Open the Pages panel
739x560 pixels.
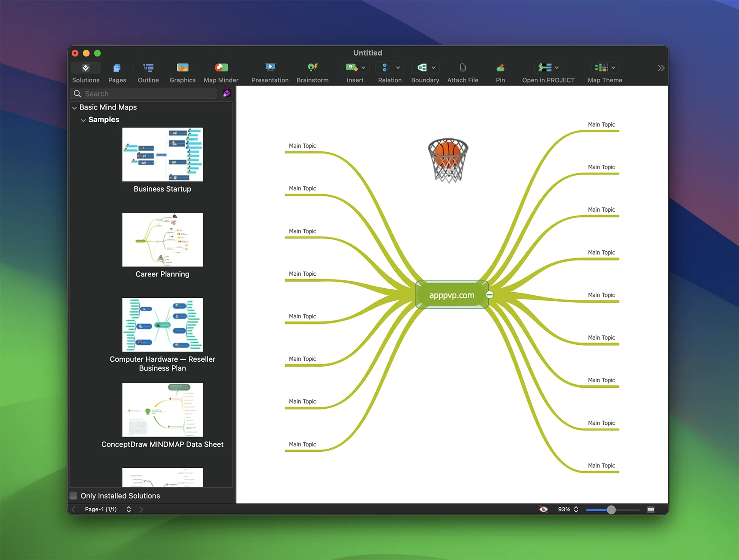pos(117,68)
